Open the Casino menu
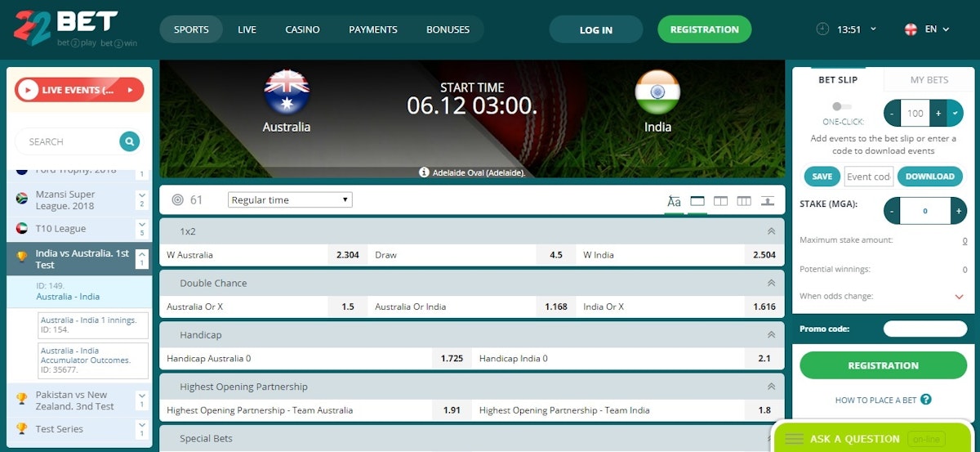980x452 pixels. click(x=302, y=29)
